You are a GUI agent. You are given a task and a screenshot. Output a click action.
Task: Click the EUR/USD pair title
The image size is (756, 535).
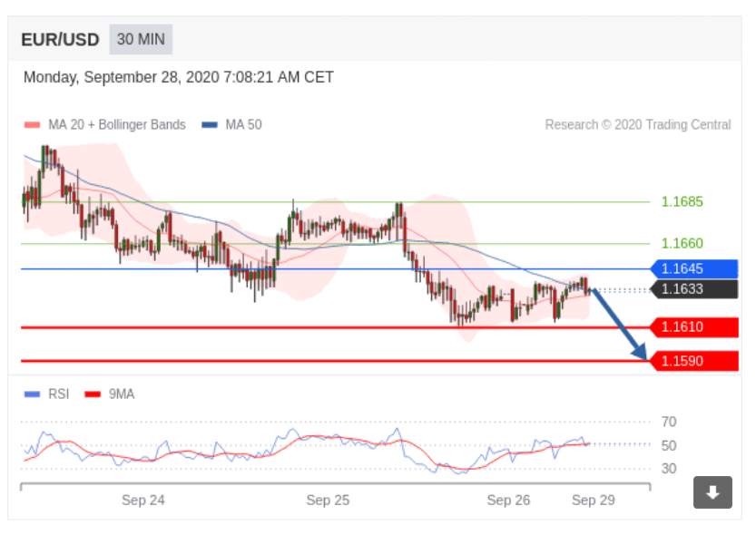[x=60, y=40]
